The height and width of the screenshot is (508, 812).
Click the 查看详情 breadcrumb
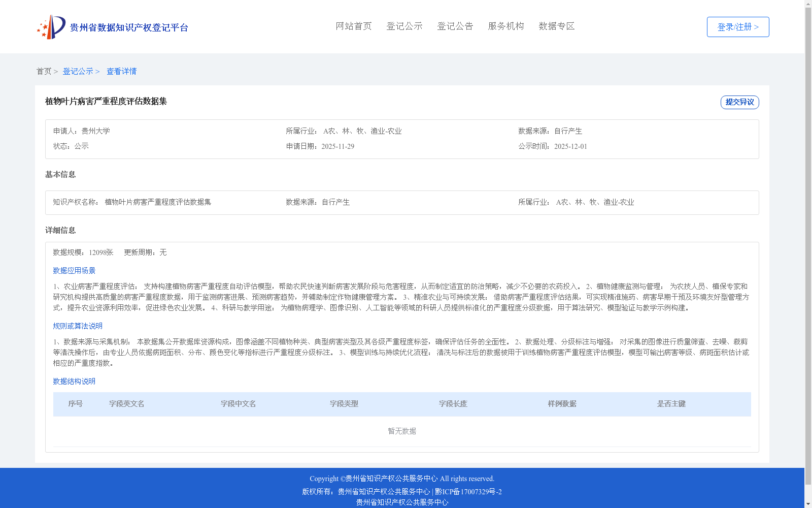click(x=121, y=71)
